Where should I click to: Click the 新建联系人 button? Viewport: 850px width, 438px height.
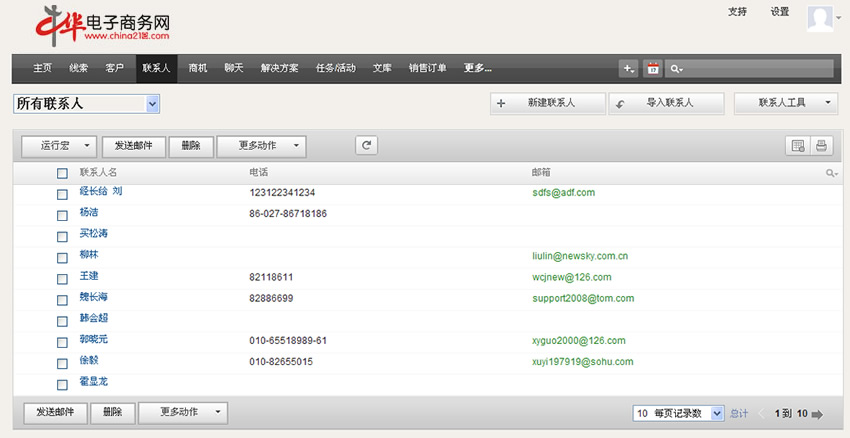click(547, 103)
